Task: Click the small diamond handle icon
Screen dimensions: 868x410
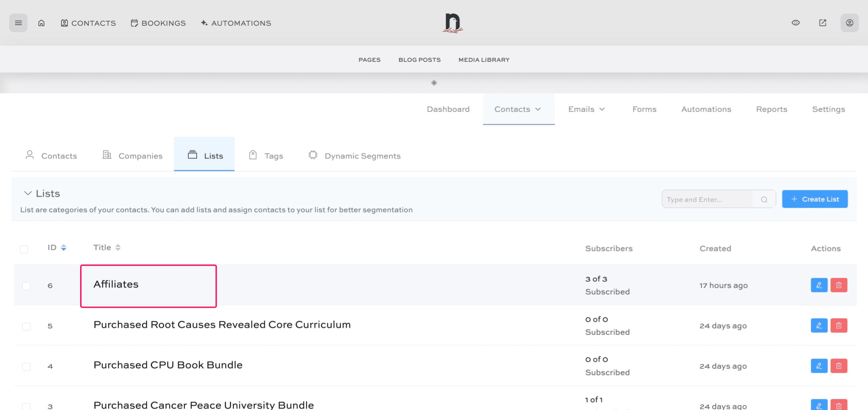Action: 434,83
